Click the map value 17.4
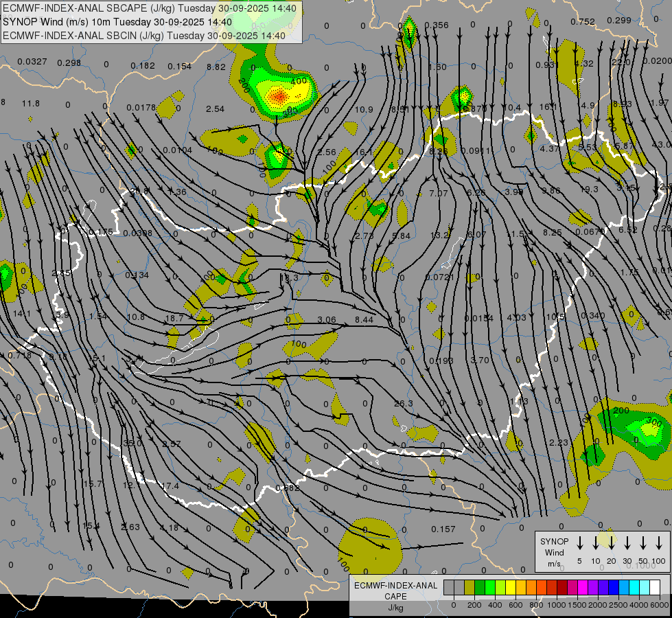Image resolution: width=672 pixels, height=618 pixels. (x=170, y=486)
